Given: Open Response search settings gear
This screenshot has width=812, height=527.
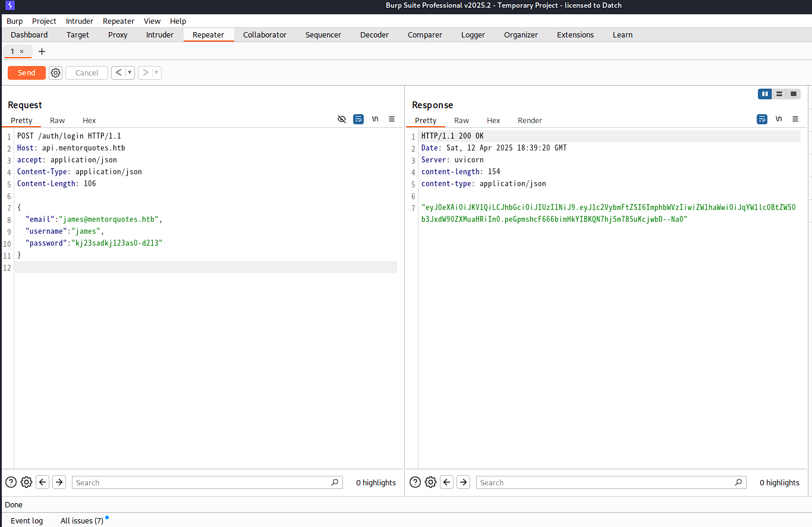Looking at the screenshot, I should coord(431,482).
